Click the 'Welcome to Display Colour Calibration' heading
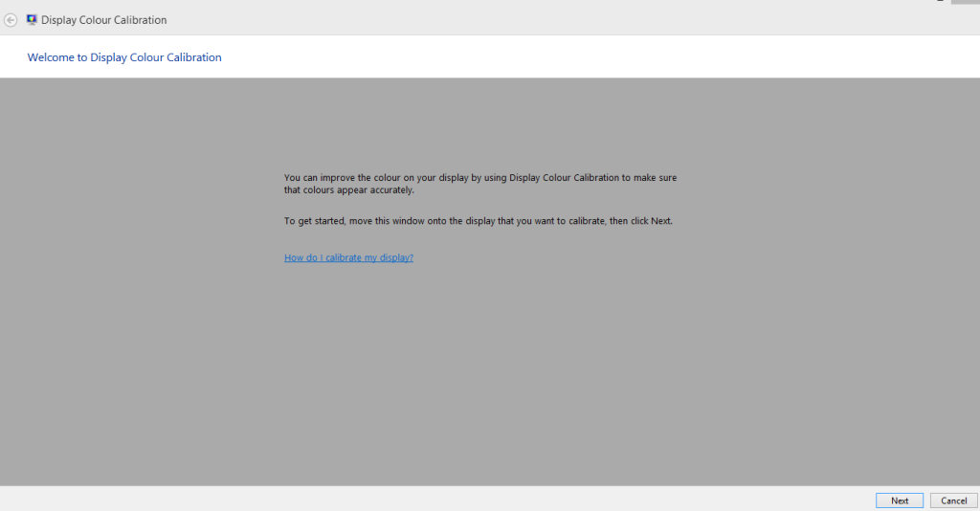The image size is (980, 511). (124, 57)
